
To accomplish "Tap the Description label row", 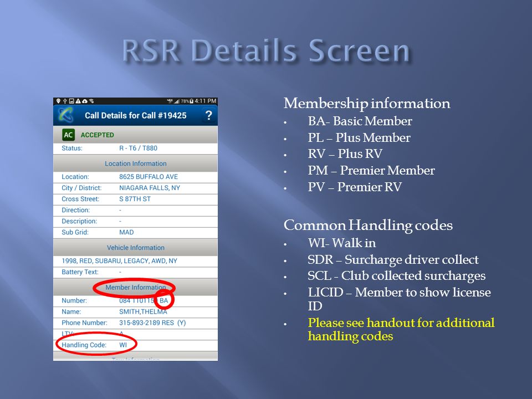I will tap(135, 222).
